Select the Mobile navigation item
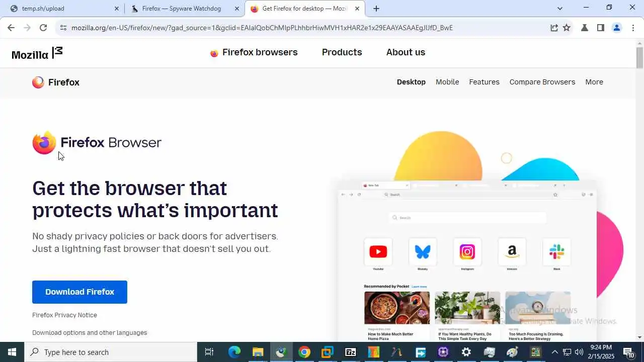The height and width of the screenshot is (362, 644). click(x=447, y=82)
